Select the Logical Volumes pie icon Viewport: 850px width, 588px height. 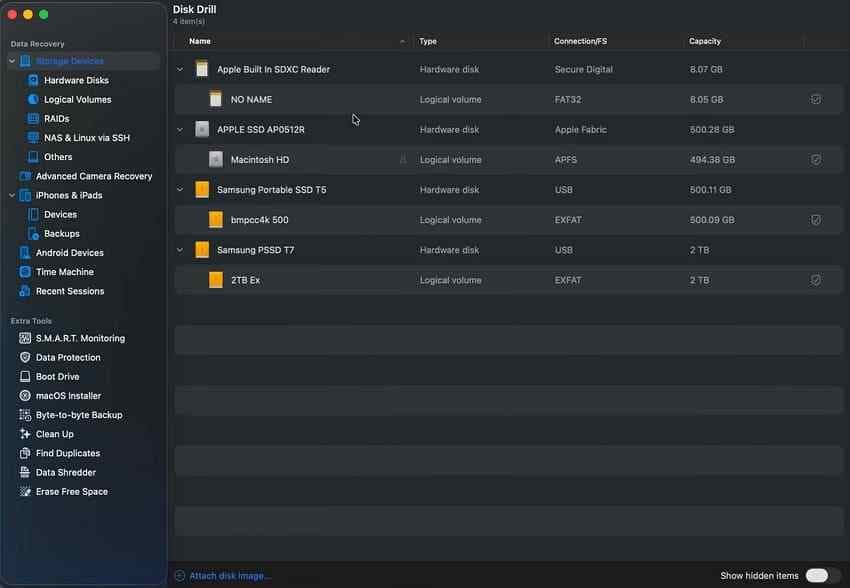[33, 99]
